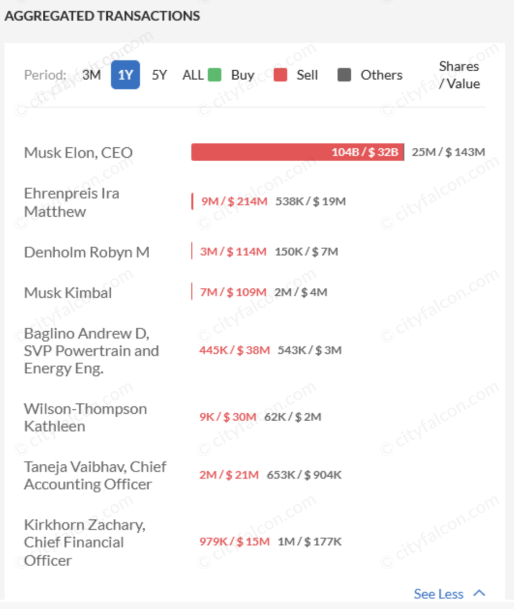Open Musk Kimbal entry
Viewport: 514px width, 609px height.
pos(68,293)
